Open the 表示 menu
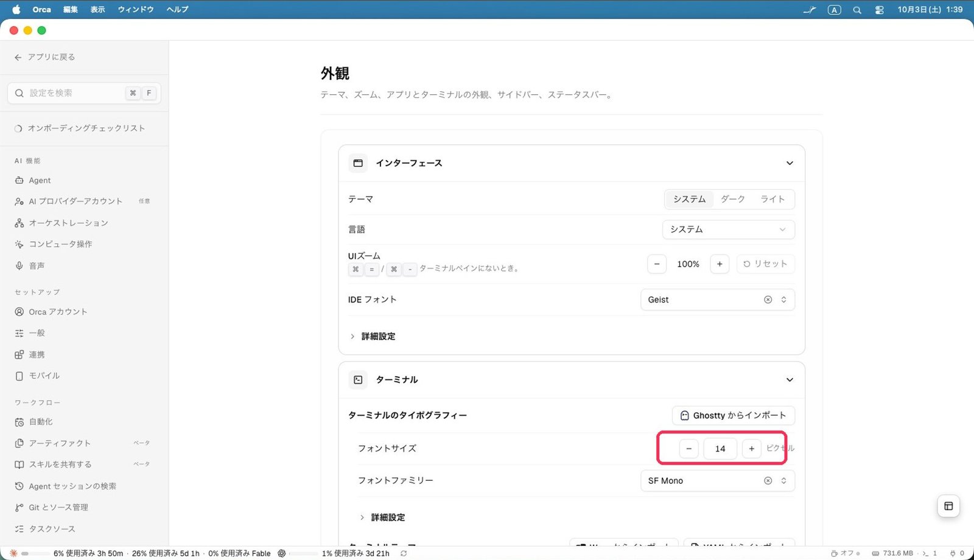974x560 pixels. click(97, 10)
